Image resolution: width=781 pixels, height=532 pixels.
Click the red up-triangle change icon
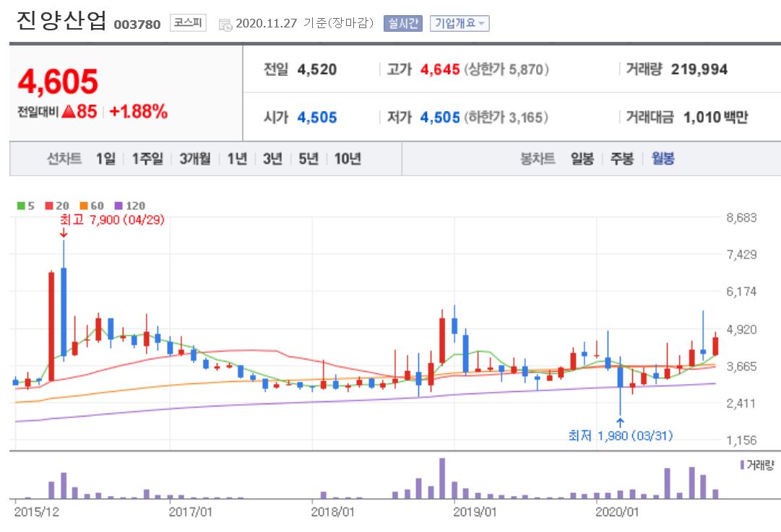(x=69, y=111)
